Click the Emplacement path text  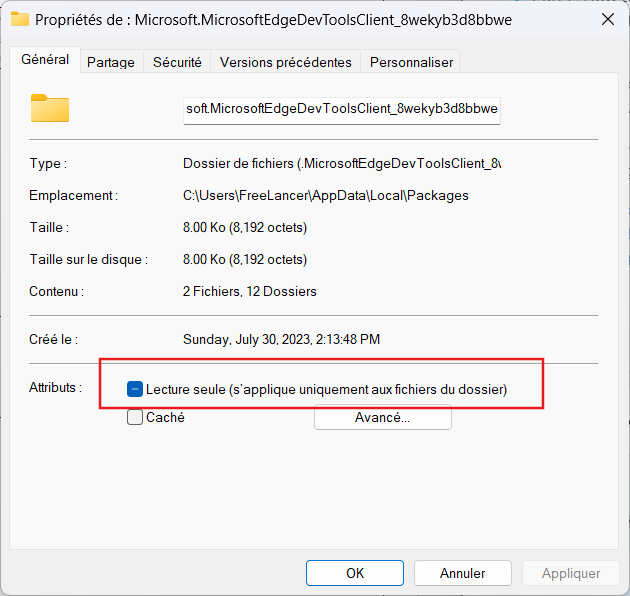pos(326,196)
